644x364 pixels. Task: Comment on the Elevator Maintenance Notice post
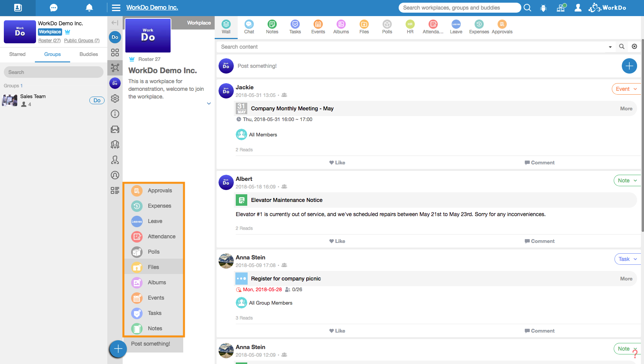pos(539,241)
